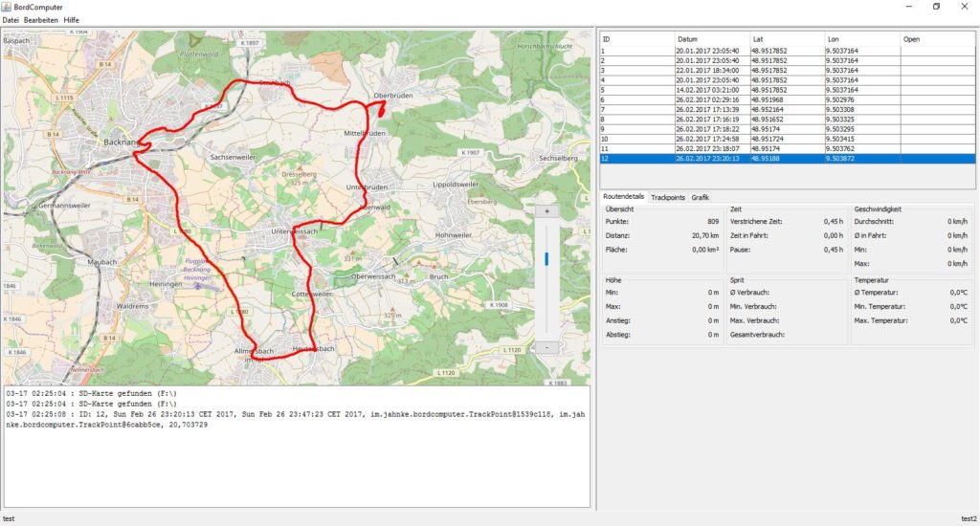Click the Sechselberg label on the map
This screenshot has height=526, width=980.
[558, 158]
